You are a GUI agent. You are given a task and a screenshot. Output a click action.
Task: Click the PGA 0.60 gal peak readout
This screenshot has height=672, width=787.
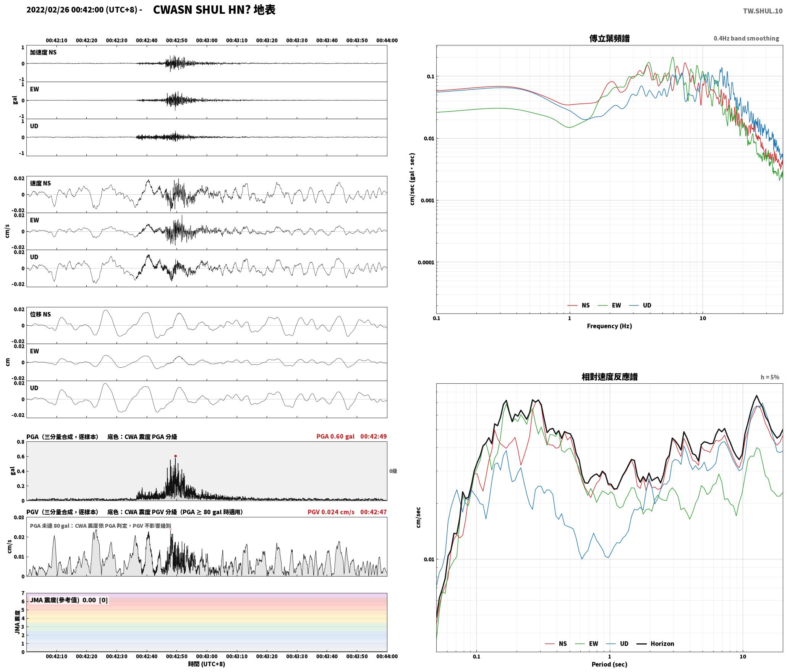pos(335,436)
